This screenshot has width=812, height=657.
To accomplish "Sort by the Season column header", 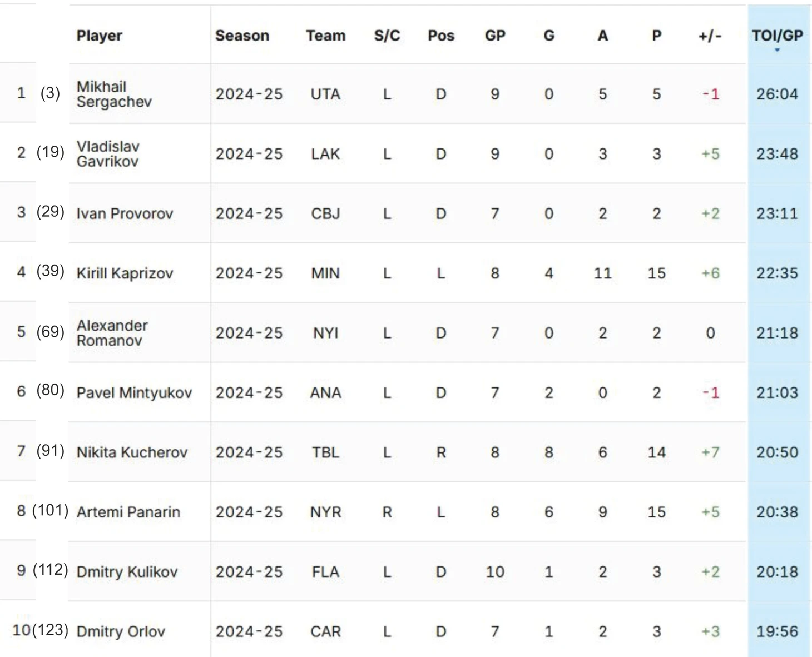I will 242,36.
